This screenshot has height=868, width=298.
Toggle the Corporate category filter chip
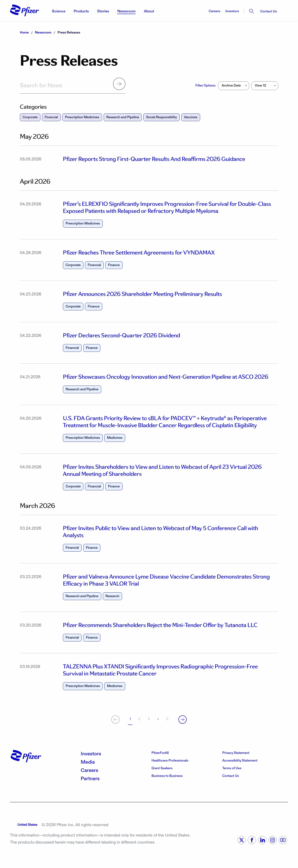[30, 117]
